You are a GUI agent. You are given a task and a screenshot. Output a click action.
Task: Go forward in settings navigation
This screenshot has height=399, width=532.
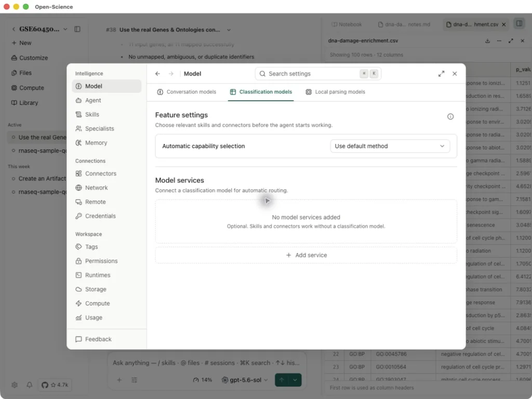coord(171,74)
